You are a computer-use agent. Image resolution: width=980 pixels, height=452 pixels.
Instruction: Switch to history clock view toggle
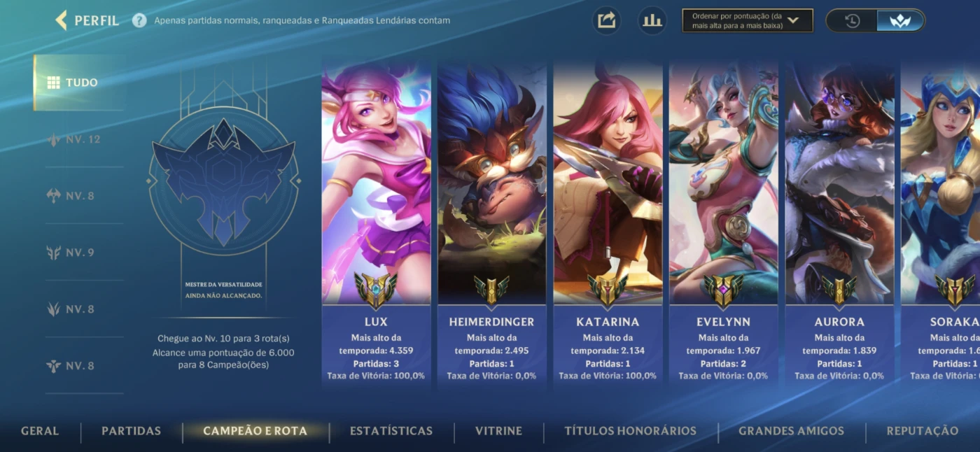852,20
